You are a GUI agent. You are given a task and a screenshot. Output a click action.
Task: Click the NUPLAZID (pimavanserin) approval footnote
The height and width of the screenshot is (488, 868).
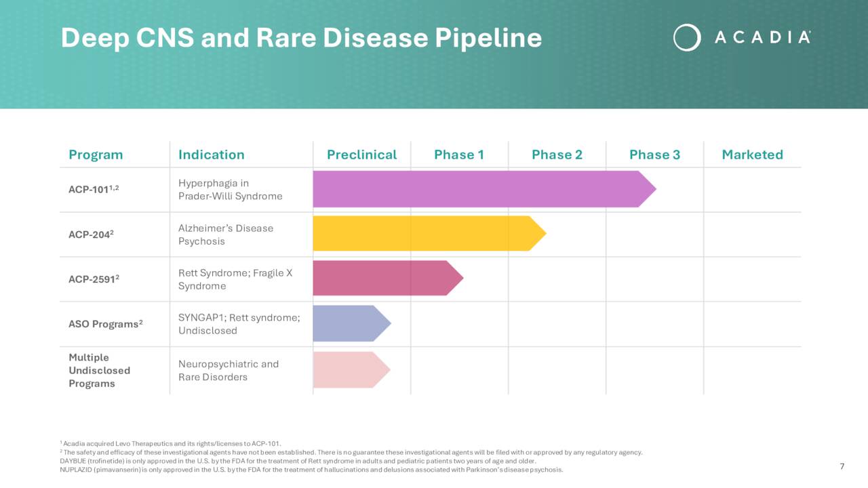[311, 470]
